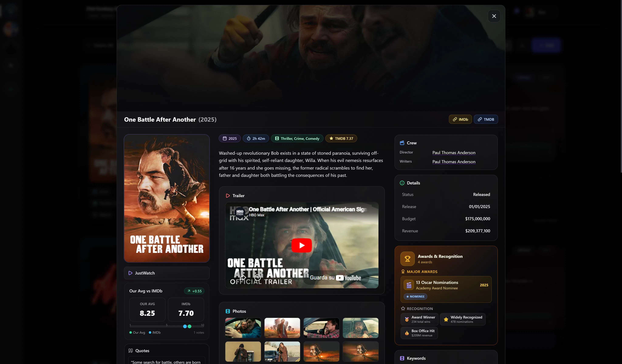This screenshot has height=364, width=622.
Task: Open the JustWatch button under the poster
Action: (167, 273)
